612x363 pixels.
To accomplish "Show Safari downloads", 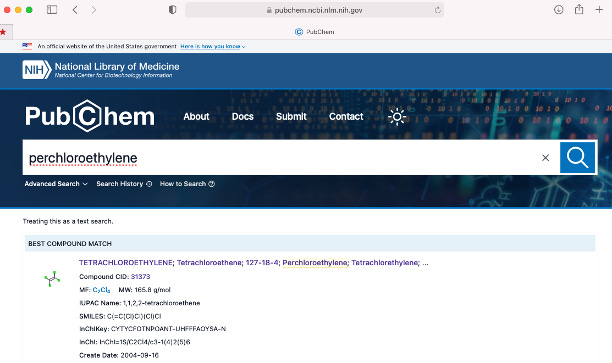I will pos(559,10).
